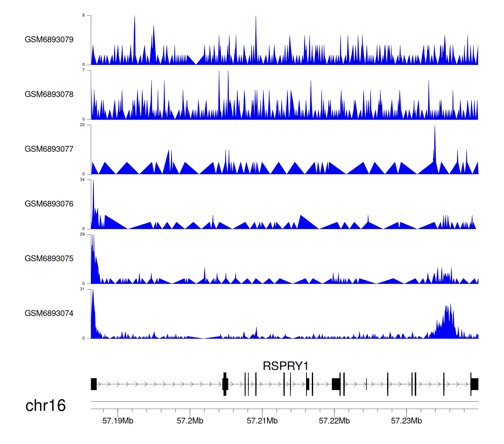Select the 57.2Mb axis position label
Viewport: 504px width, 444px height.
pos(190,421)
